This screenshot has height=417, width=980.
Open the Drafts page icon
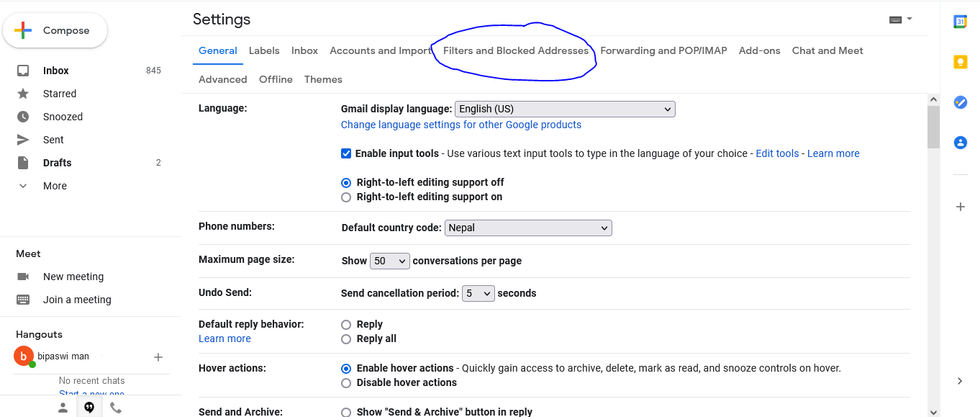coord(23,163)
